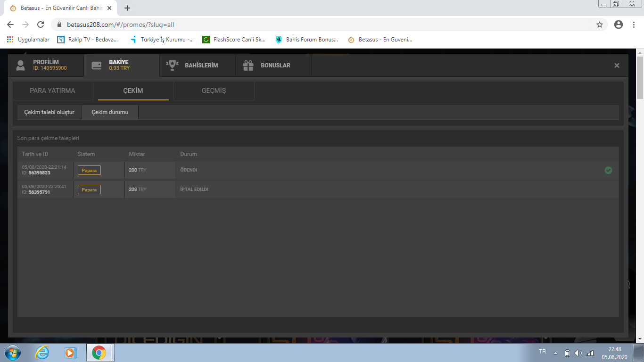Click the green paid checkmark icon
The height and width of the screenshot is (362, 644).
(x=608, y=170)
